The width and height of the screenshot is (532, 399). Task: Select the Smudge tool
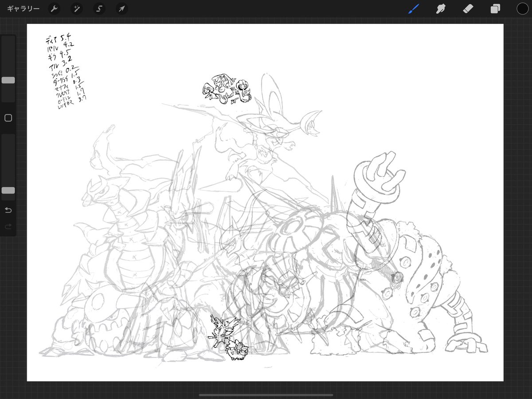441,9
